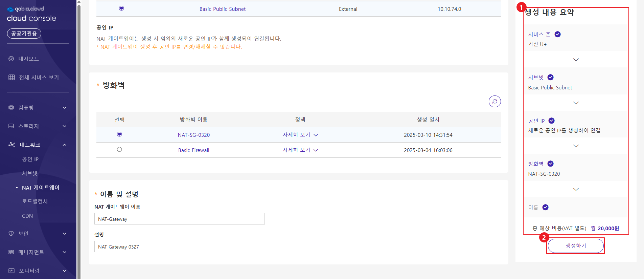Click the firewall list refresh icon
644x279 pixels.
pos(495,101)
